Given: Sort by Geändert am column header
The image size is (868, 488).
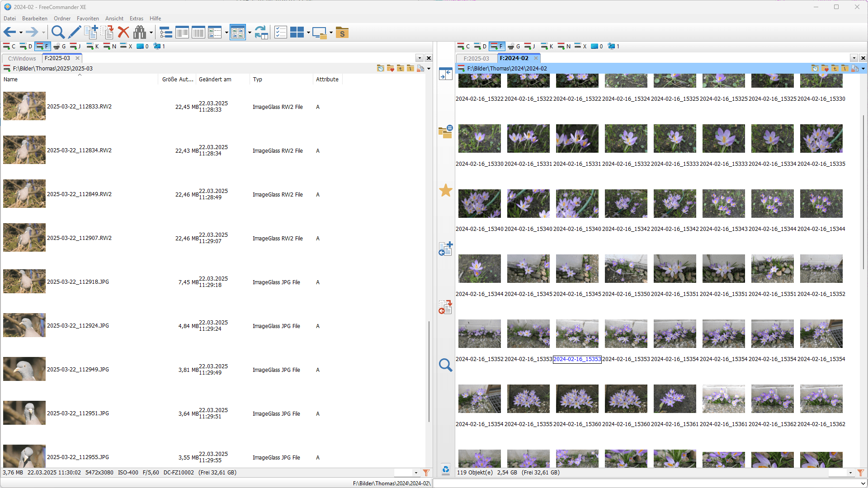Looking at the screenshot, I should click(x=215, y=80).
